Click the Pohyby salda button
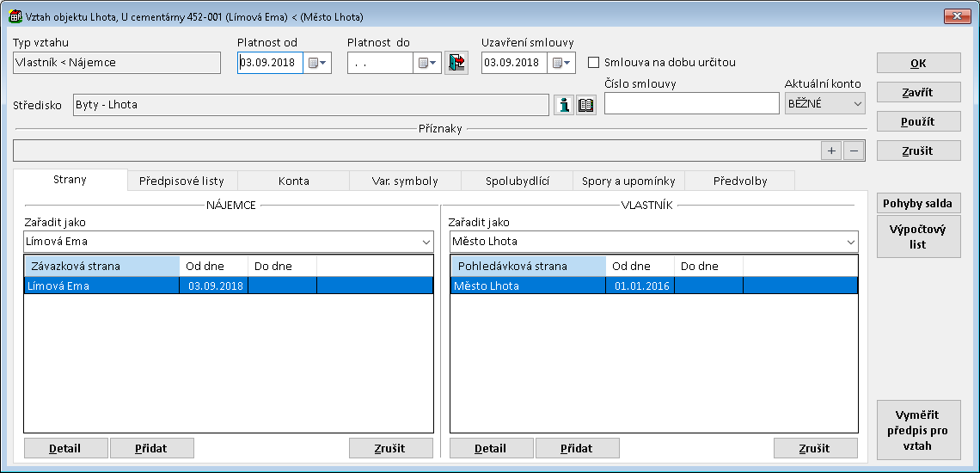980x473 pixels. pos(918,204)
